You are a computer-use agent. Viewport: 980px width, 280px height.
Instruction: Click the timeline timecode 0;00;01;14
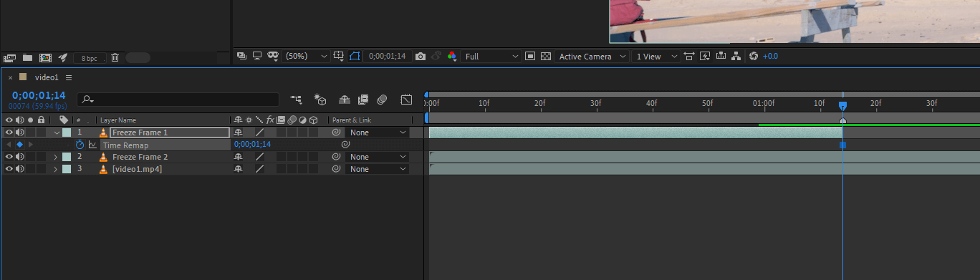click(x=39, y=95)
